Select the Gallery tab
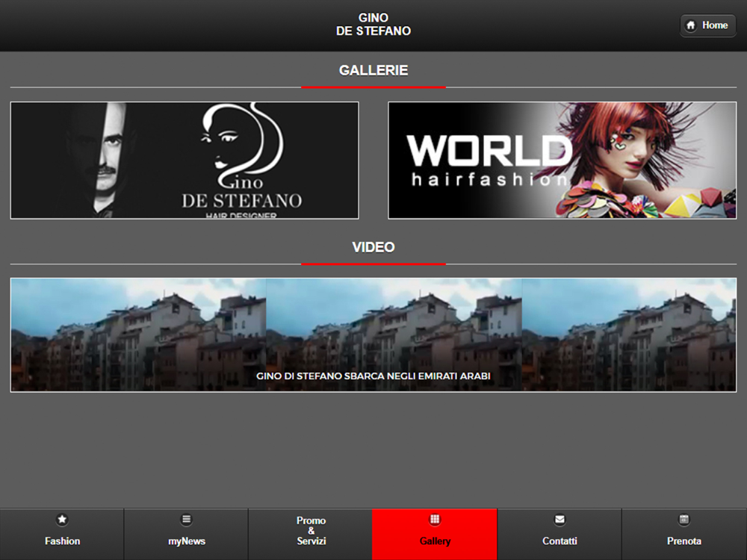 (435, 535)
